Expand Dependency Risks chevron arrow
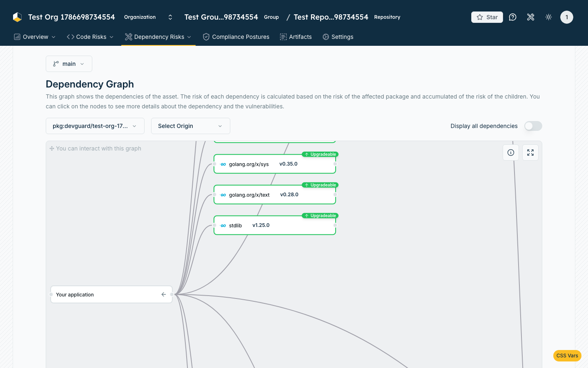 pyautogui.click(x=189, y=37)
